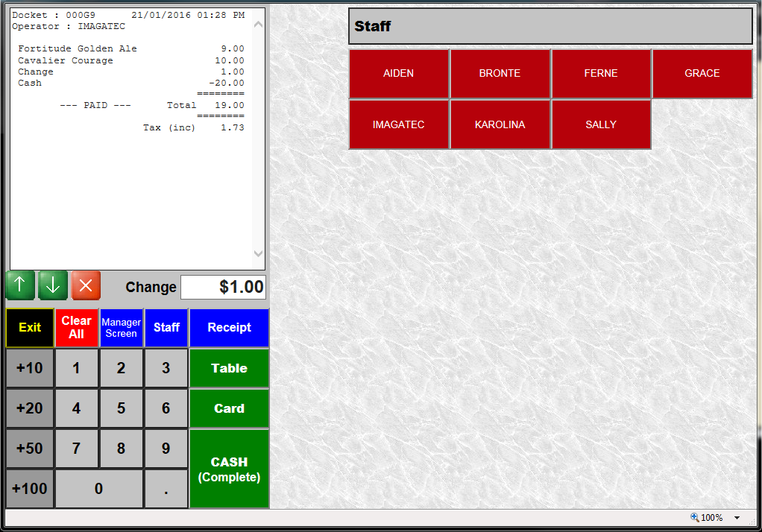Image resolution: width=762 pixels, height=532 pixels.
Task: Pick SALLY as the staff operator
Action: 601,124
